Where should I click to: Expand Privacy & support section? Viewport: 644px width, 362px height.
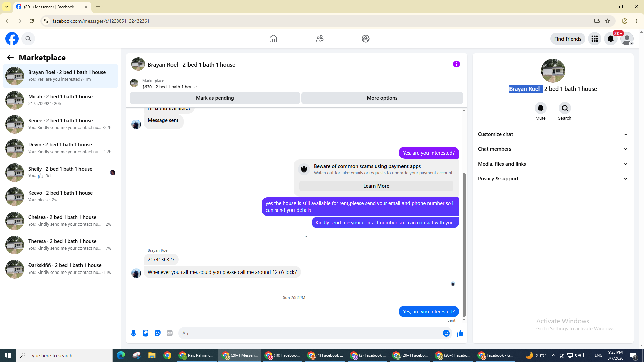(552, 179)
